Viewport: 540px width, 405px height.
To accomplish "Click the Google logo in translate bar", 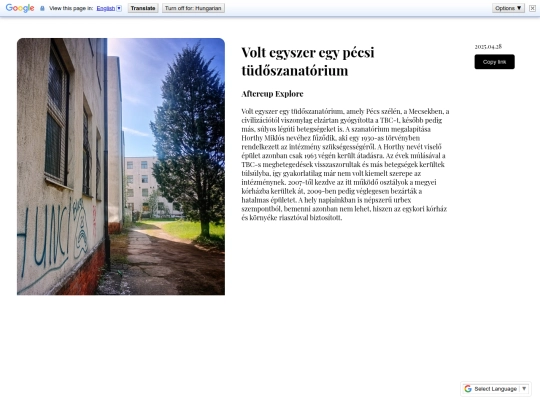I will point(20,8).
